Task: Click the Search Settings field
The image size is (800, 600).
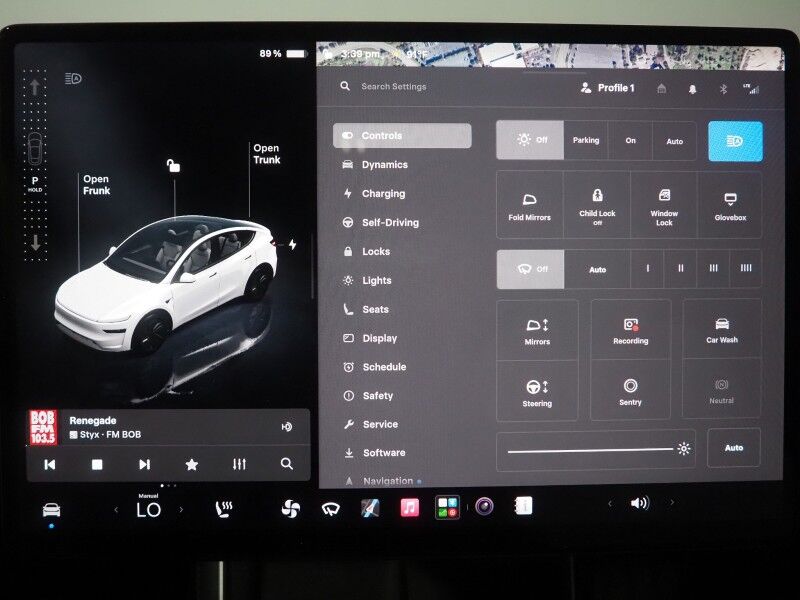Action: (x=393, y=87)
